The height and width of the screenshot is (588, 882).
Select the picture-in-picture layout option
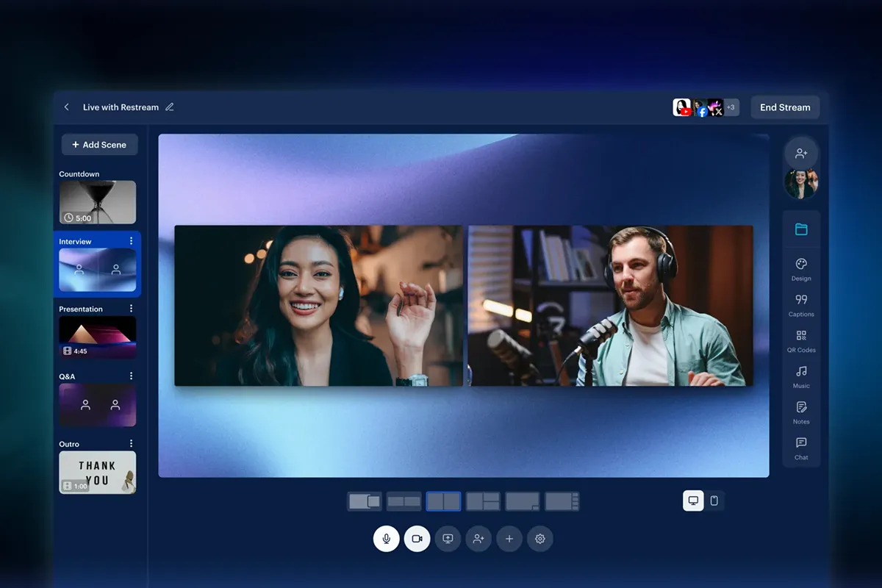pos(365,502)
